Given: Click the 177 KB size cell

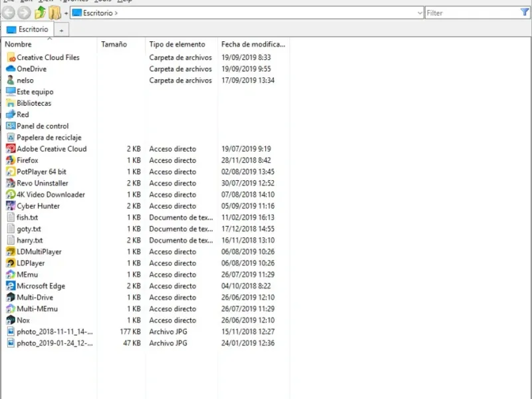Looking at the screenshot, I should 130,332.
